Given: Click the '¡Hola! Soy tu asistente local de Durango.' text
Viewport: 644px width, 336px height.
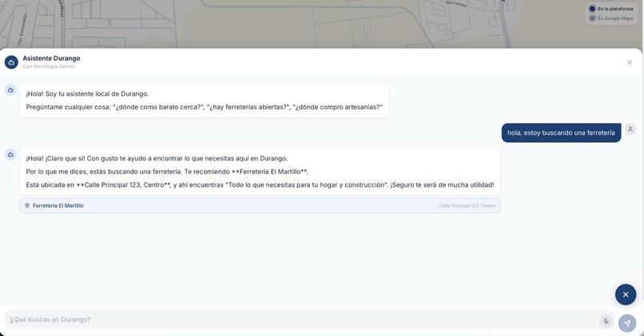Looking at the screenshot, I should 87,94.
